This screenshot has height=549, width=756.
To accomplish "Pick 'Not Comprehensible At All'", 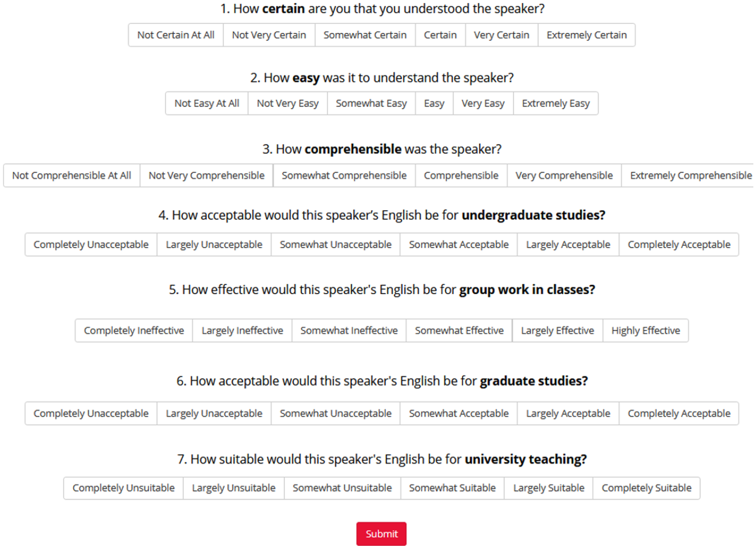I will tap(72, 176).
